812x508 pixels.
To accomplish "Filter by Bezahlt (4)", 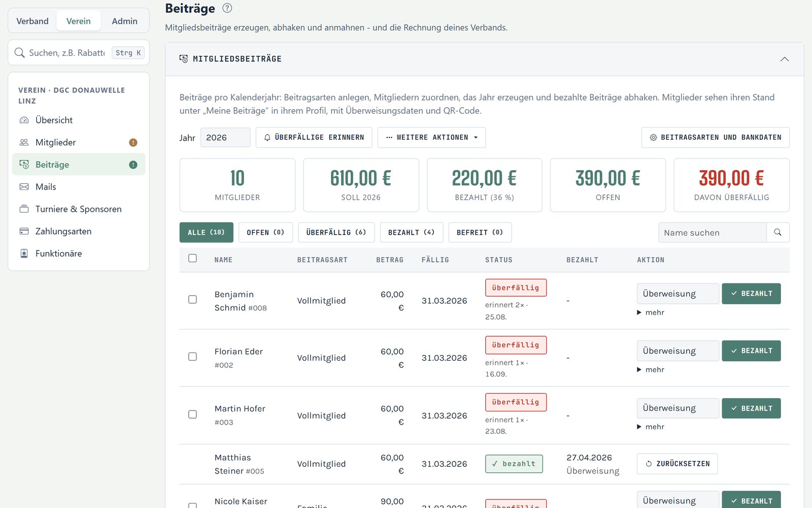I will [411, 232].
